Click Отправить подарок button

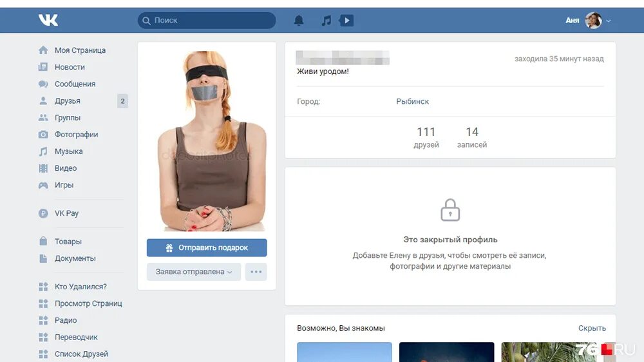pos(207,248)
